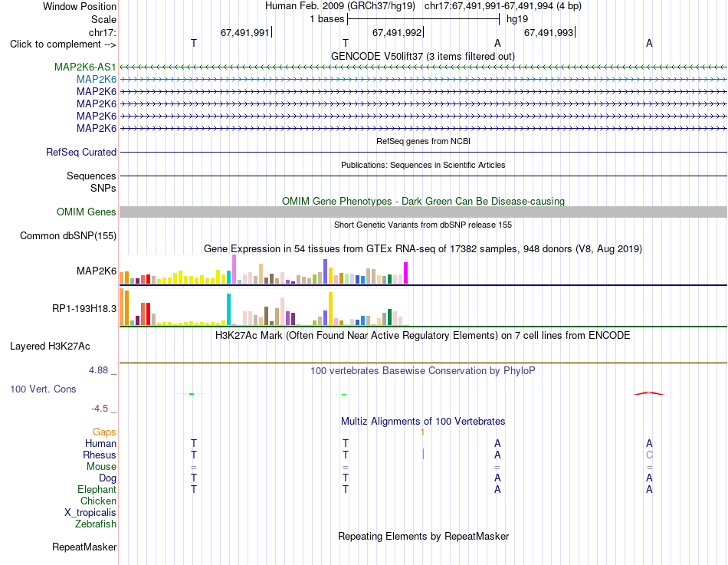Click 'Repeating Elements by RepeatMasker' title

point(423,536)
